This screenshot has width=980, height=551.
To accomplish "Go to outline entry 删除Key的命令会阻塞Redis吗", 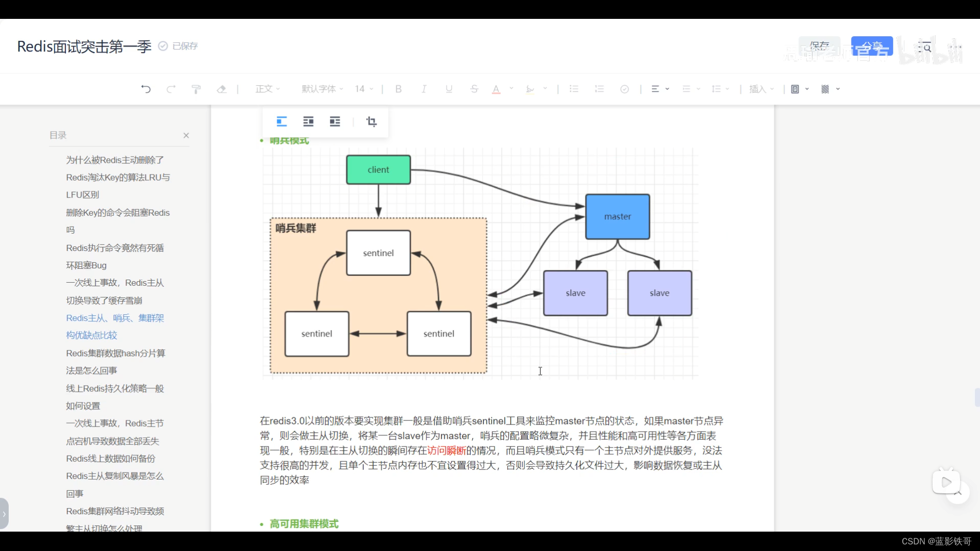I will coord(118,221).
